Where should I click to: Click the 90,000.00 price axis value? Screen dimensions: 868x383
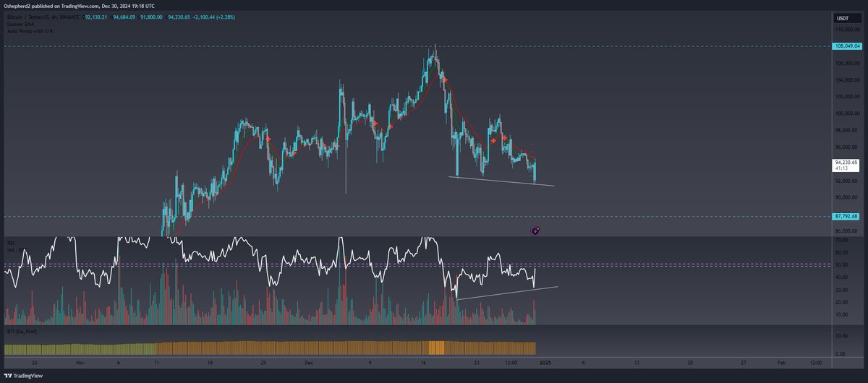click(846, 197)
